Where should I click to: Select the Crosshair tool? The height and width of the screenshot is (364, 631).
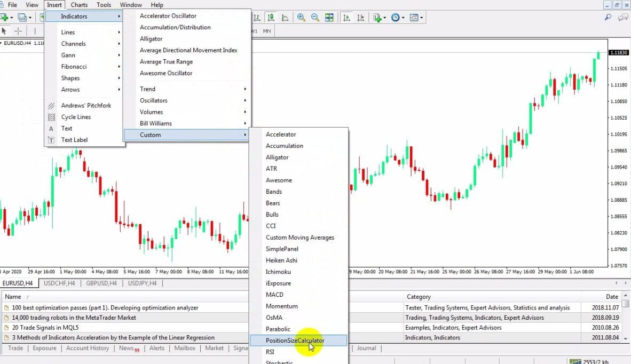(x=18, y=31)
